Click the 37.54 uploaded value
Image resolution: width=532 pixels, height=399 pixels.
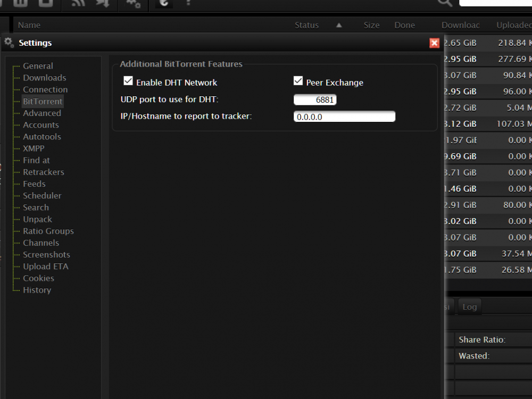coord(517,254)
